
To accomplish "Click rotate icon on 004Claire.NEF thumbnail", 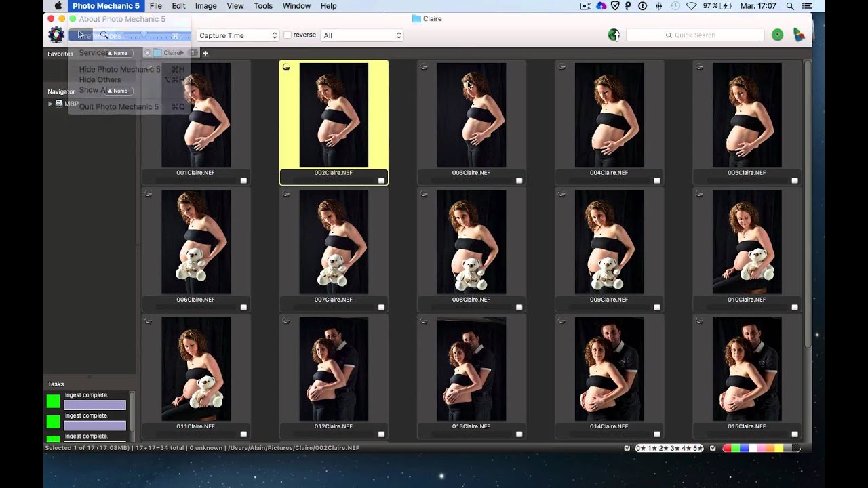I will click(x=561, y=67).
